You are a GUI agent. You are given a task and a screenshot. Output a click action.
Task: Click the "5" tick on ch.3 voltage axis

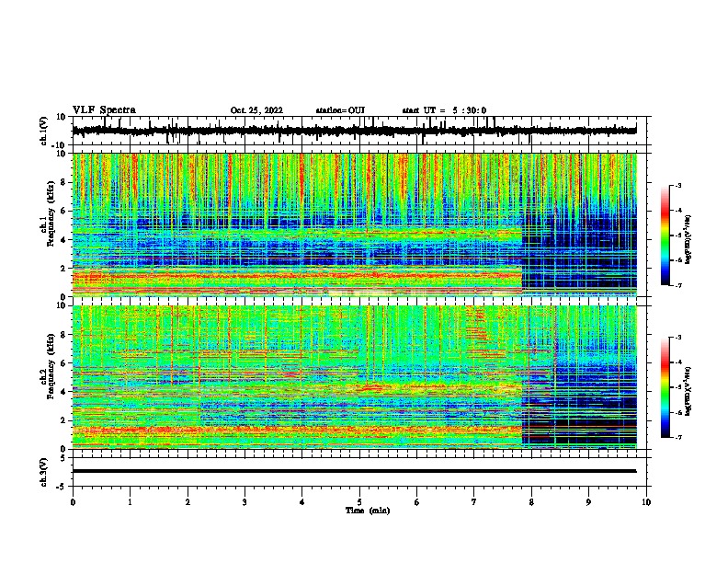click(63, 458)
